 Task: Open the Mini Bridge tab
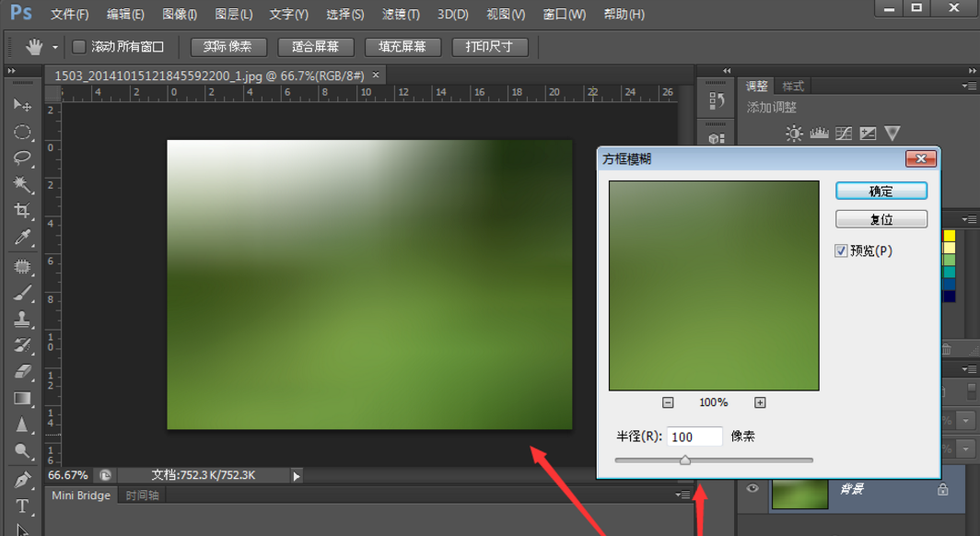pyautogui.click(x=81, y=495)
